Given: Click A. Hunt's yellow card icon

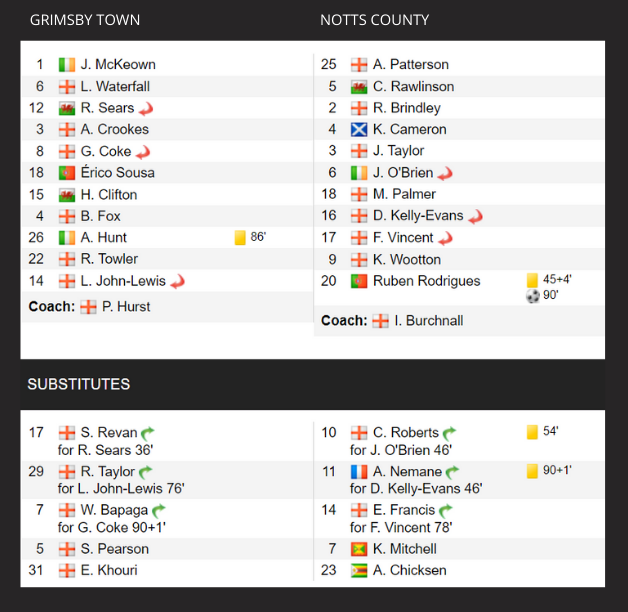Looking at the screenshot, I should coord(239,238).
